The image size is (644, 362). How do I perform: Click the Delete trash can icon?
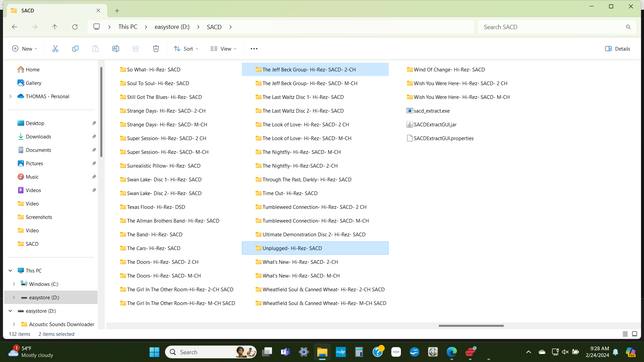point(156,49)
